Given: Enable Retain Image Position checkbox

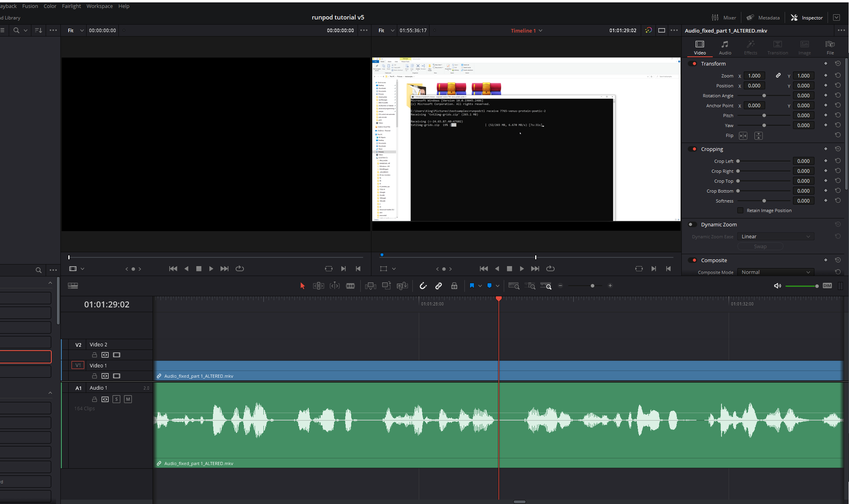Looking at the screenshot, I should (x=740, y=210).
